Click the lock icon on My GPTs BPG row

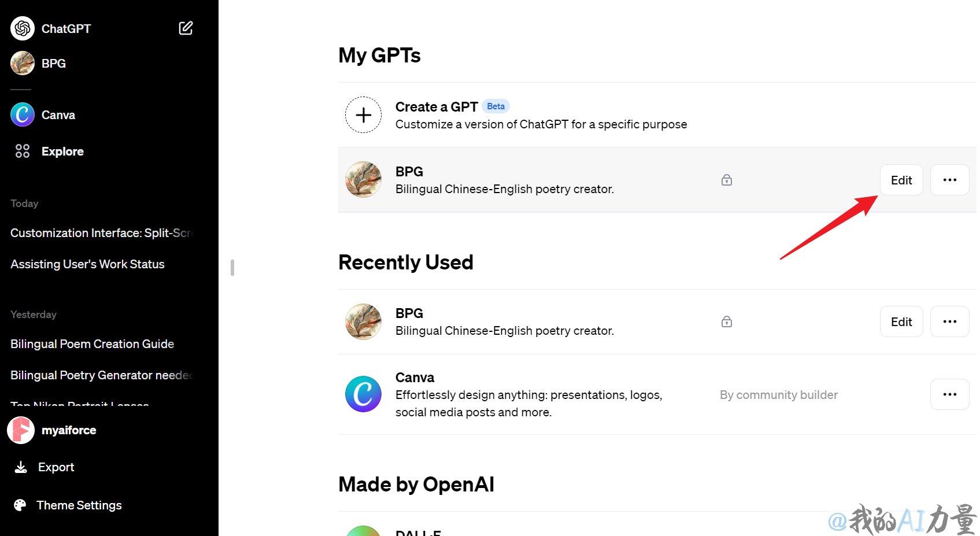(x=727, y=180)
